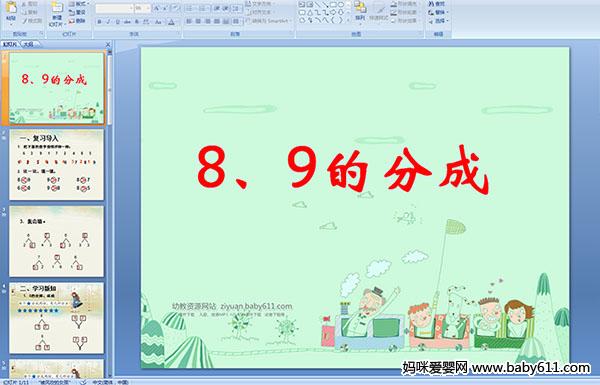Open the character spacing control

pos(147,22)
